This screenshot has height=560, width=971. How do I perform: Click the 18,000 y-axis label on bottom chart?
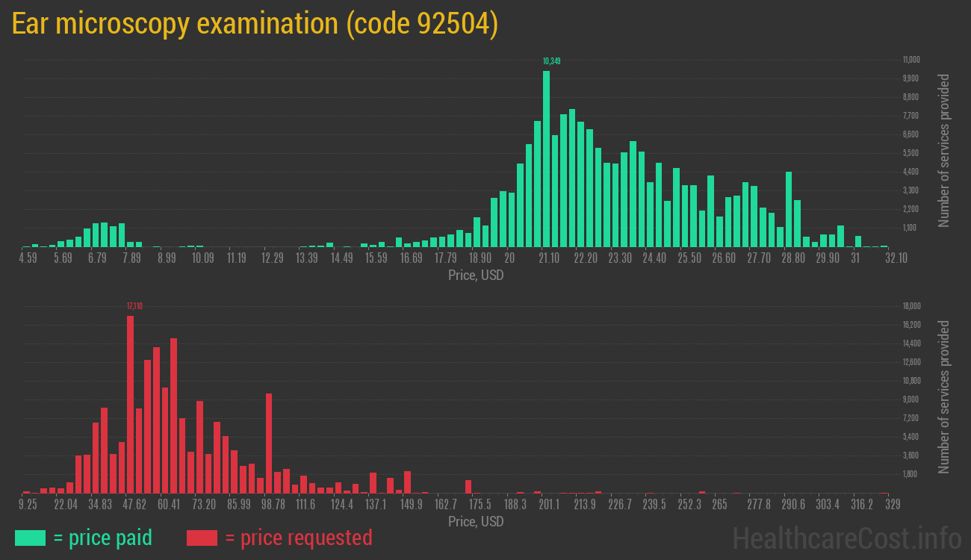pos(910,306)
